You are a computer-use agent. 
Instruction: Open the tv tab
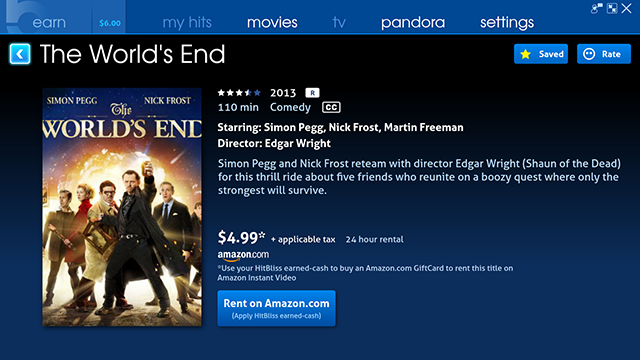click(339, 22)
